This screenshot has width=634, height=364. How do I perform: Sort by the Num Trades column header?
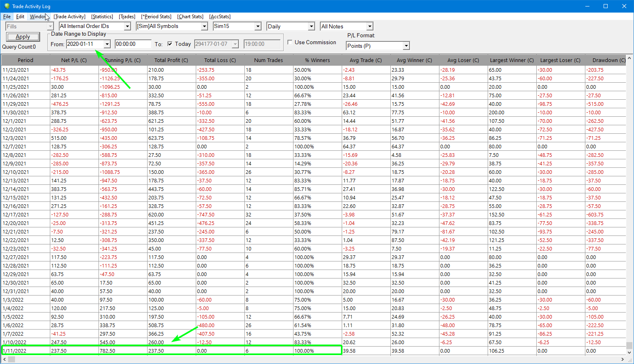click(269, 60)
